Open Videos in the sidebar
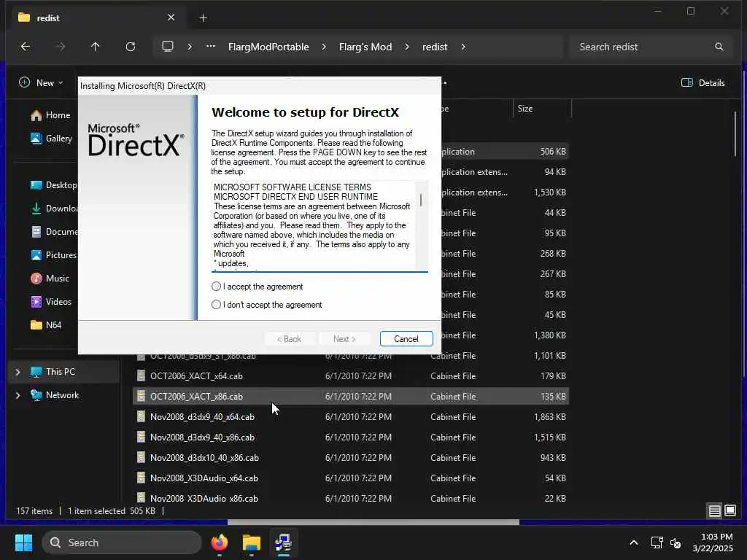This screenshot has width=747, height=560. pyautogui.click(x=51, y=301)
